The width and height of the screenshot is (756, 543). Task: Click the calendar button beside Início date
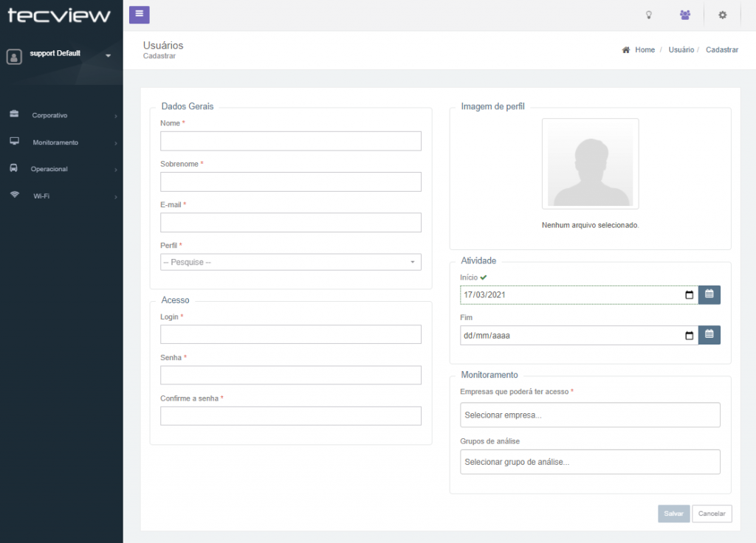click(x=709, y=294)
